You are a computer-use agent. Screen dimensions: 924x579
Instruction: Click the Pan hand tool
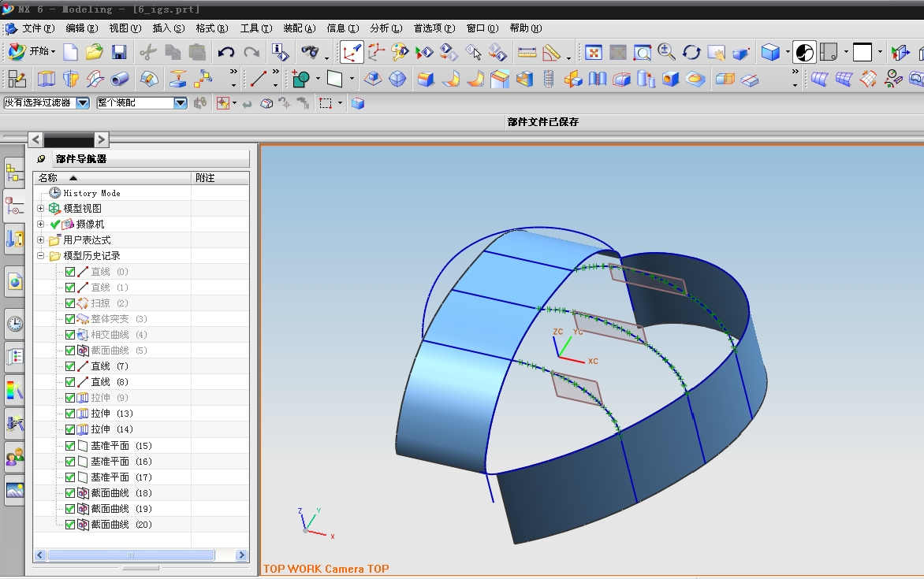pyautogui.click(x=716, y=53)
